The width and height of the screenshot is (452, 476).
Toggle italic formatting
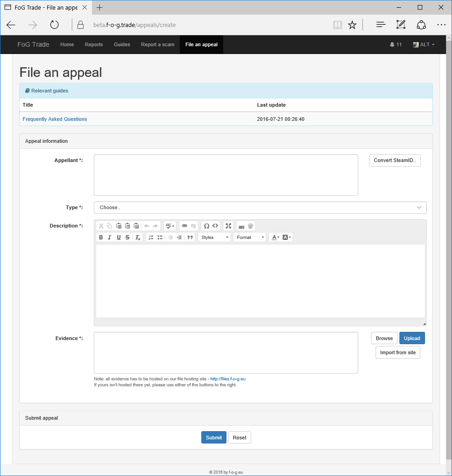(109, 238)
